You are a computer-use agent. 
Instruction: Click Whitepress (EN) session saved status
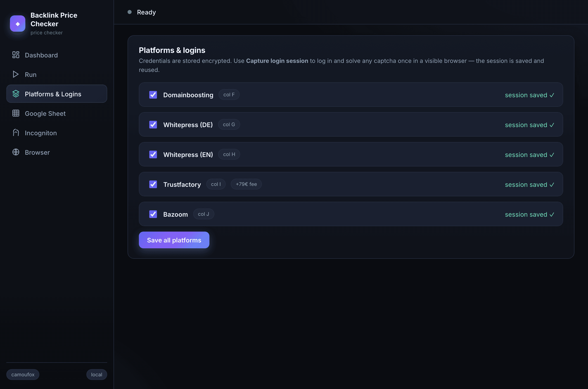529,154
